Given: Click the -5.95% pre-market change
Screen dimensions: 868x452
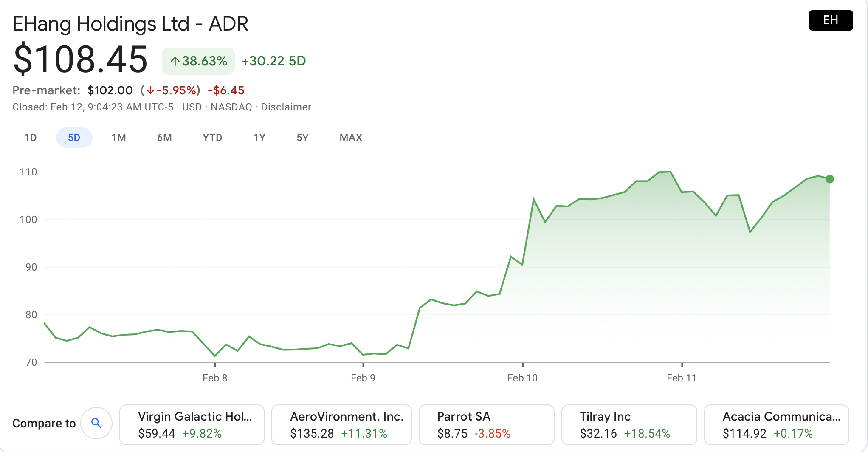Looking at the screenshot, I should click(171, 90).
